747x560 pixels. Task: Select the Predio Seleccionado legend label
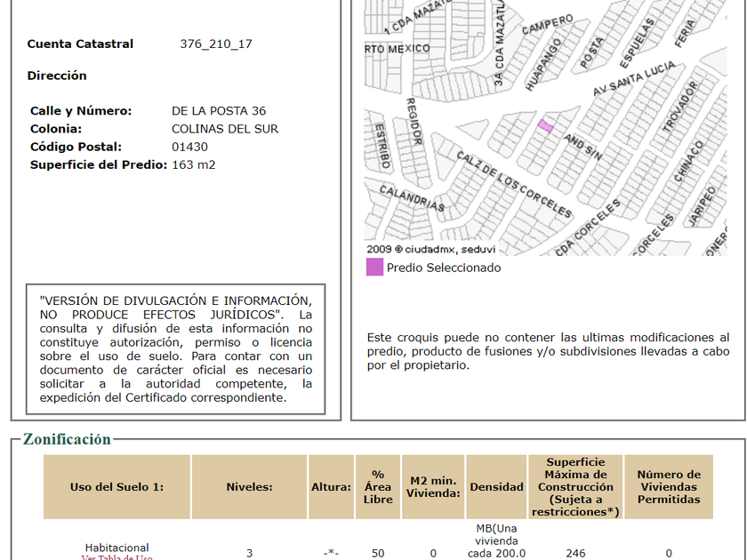(x=444, y=268)
